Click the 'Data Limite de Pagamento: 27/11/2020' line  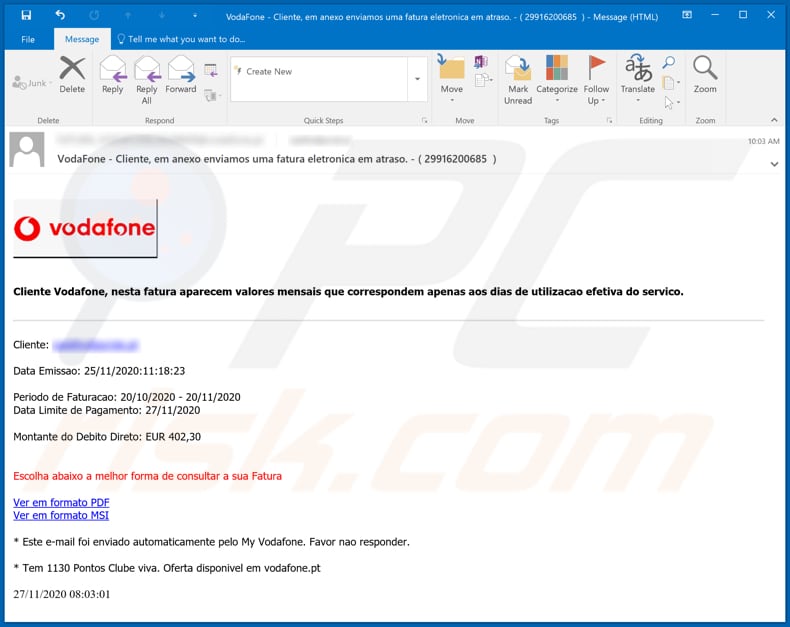[107, 410]
